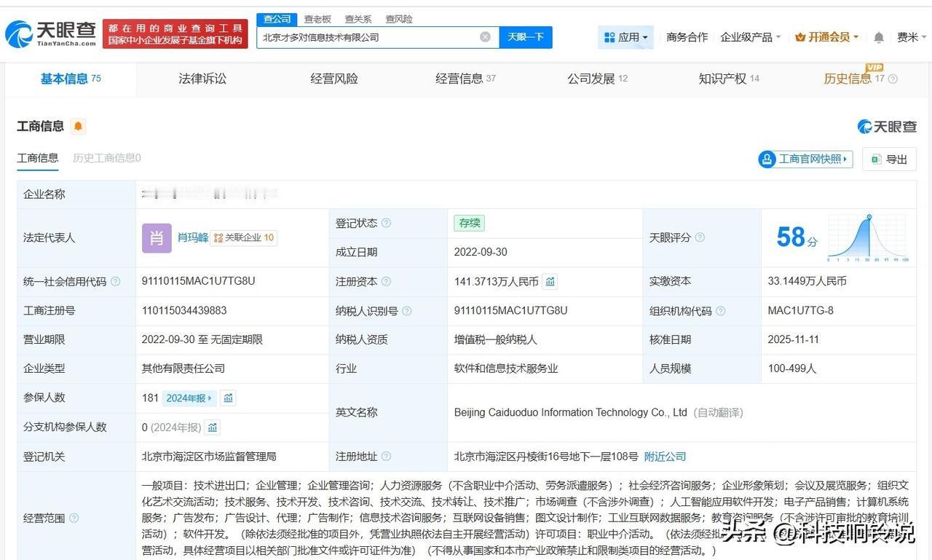Switch to the 查老板 search tab
The image size is (932, 560).
[317, 19]
